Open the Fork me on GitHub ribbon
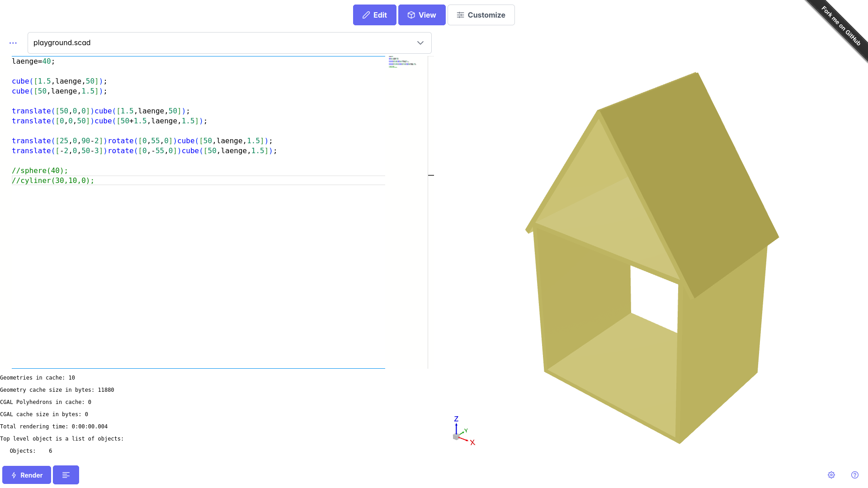This screenshot has width=868, height=488. 841,26
